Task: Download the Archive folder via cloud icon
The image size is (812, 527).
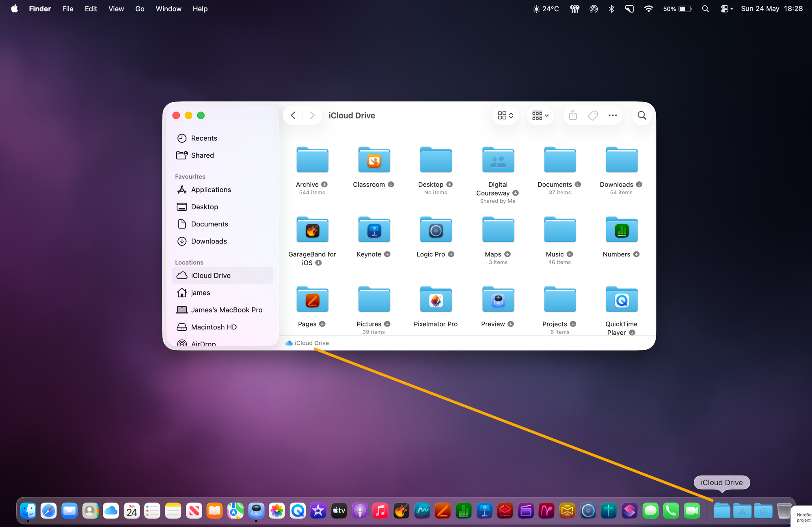Action: tap(324, 185)
